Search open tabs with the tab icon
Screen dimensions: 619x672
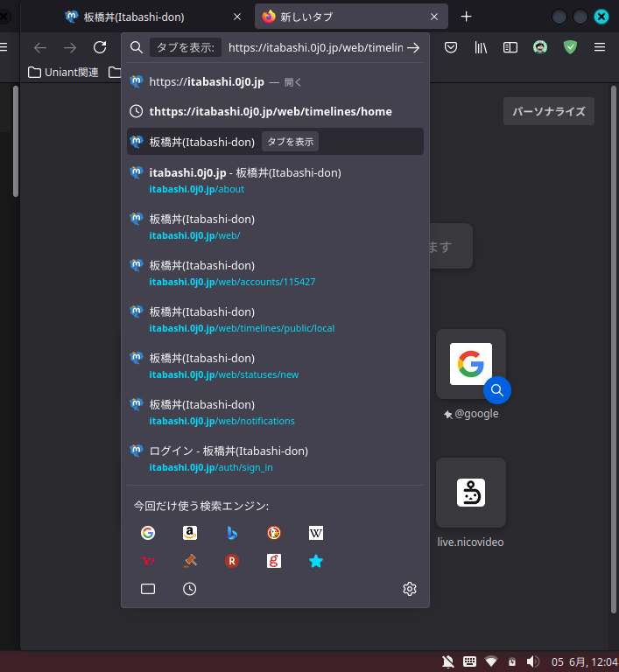[148, 589]
